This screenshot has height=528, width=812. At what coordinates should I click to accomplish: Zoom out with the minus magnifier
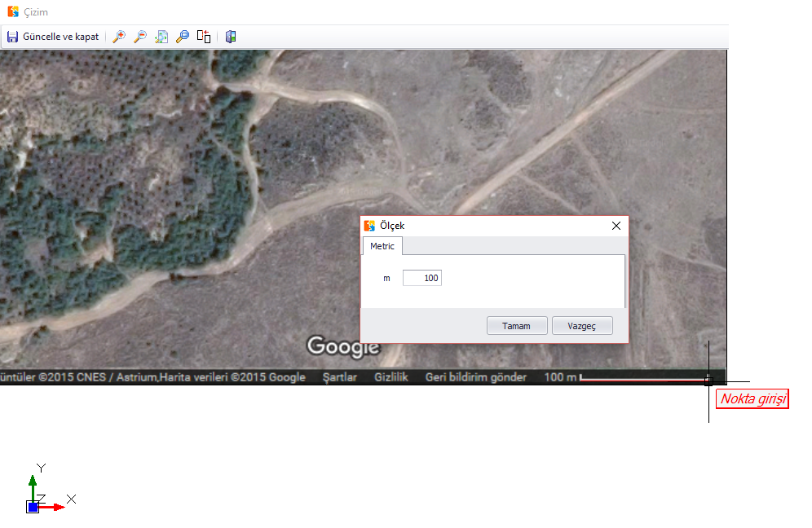pos(140,37)
